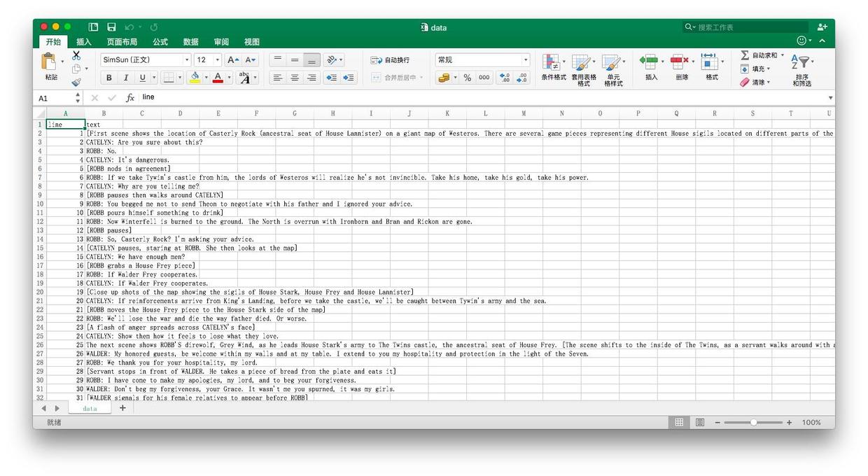Image resolution: width=868 pixels, height=476 pixels.
Task: Click the save floppy disk icon
Action: tap(111, 27)
